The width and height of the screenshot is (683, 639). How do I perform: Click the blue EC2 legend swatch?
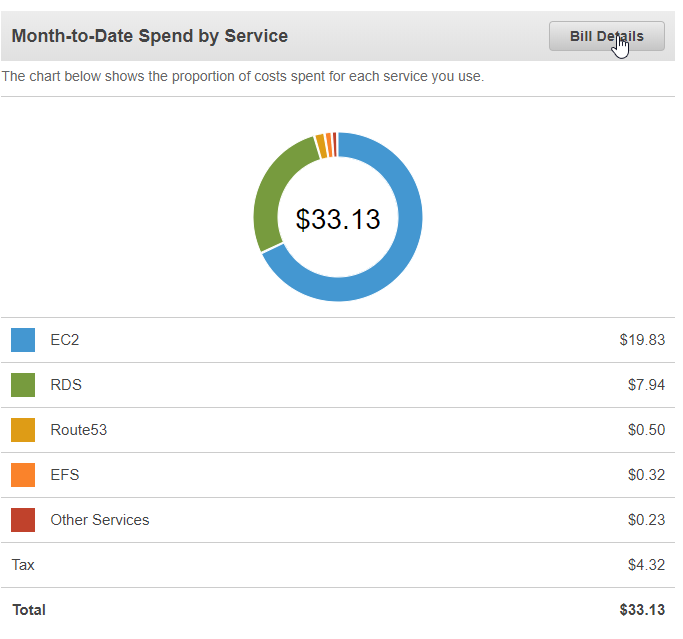coord(23,340)
